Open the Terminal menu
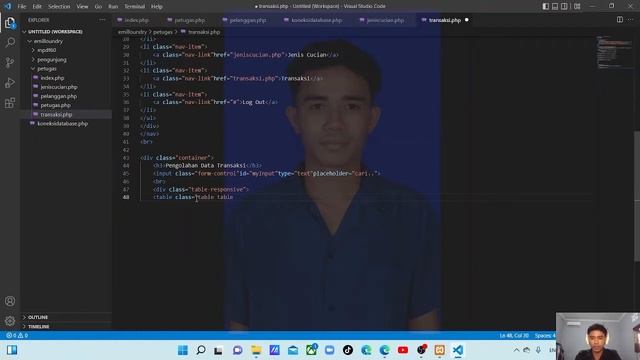 pyautogui.click(x=134, y=7)
